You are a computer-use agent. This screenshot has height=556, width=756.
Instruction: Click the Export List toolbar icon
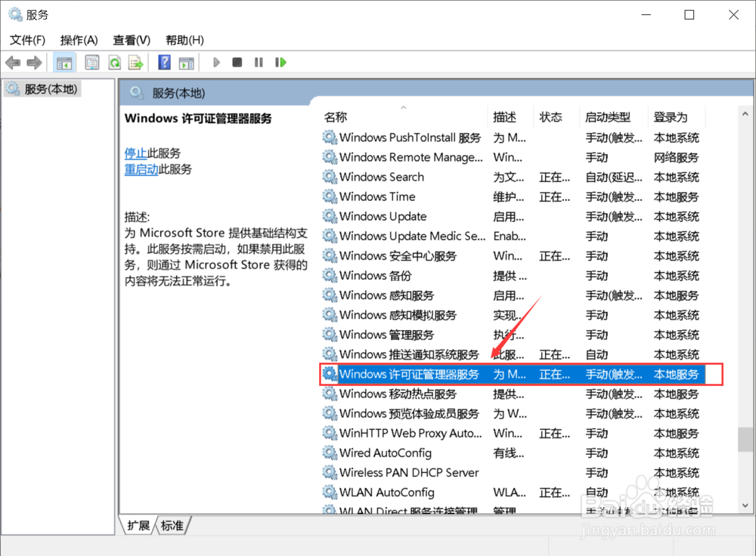pyautogui.click(x=136, y=63)
